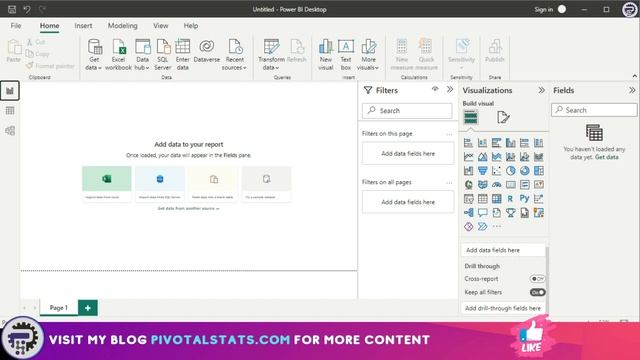640x360 pixels.
Task: Insert the Power Automate visual
Action: click(482, 227)
